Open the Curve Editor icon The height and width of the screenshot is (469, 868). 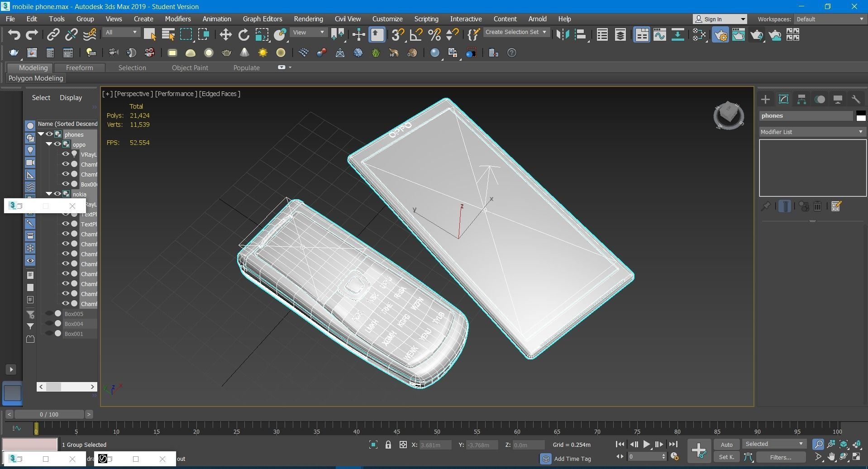click(660, 35)
